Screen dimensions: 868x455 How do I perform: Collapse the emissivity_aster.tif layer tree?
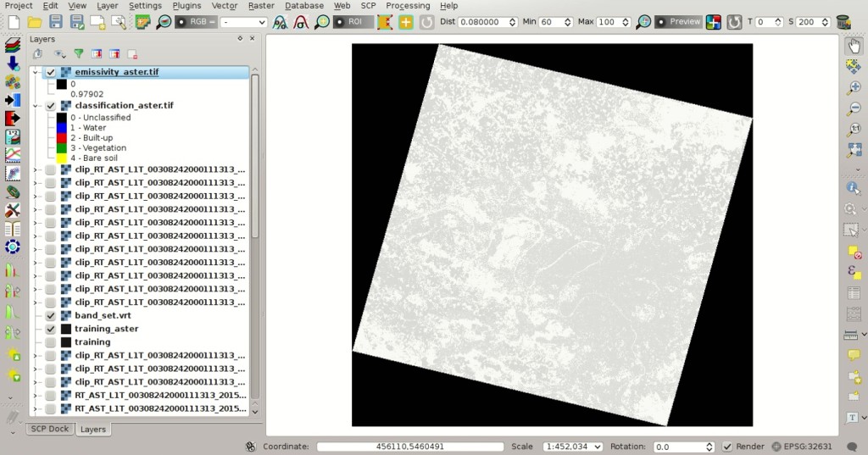pyautogui.click(x=36, y=72)
